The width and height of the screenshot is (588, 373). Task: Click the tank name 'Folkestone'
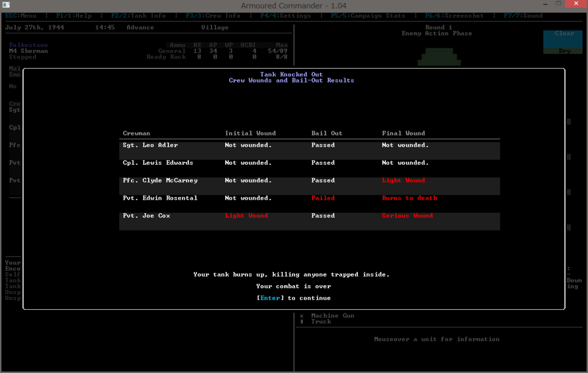tap(29, 45)
